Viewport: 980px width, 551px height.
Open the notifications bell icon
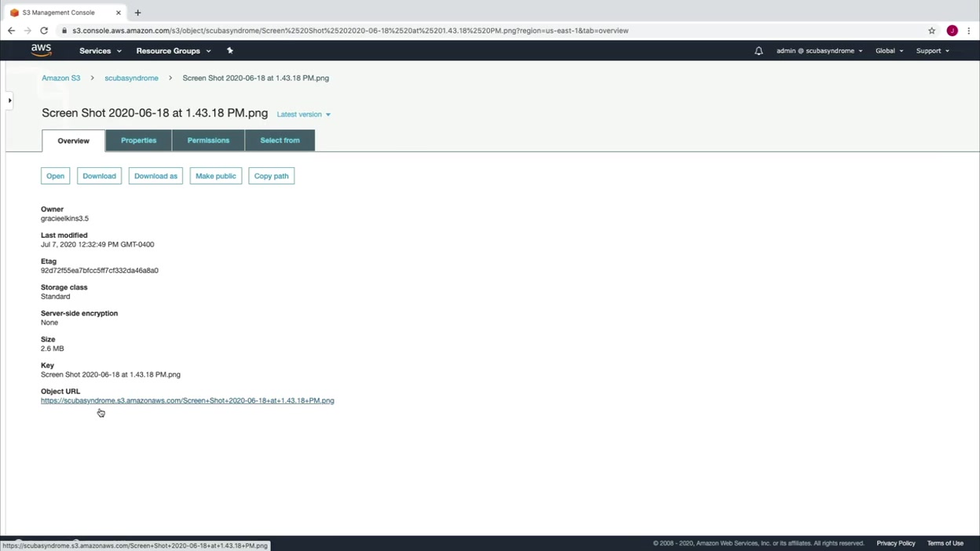point(759,50)
